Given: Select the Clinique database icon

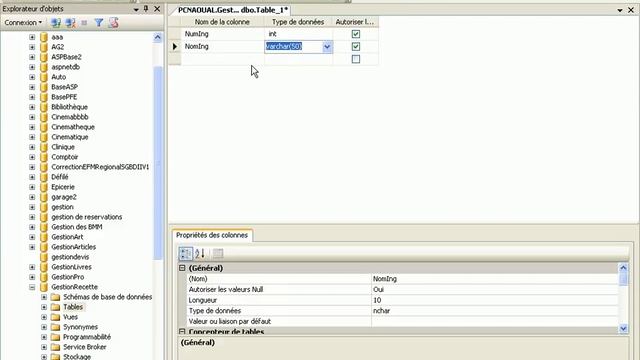Looking at the screenshot, I should [44, 147].
